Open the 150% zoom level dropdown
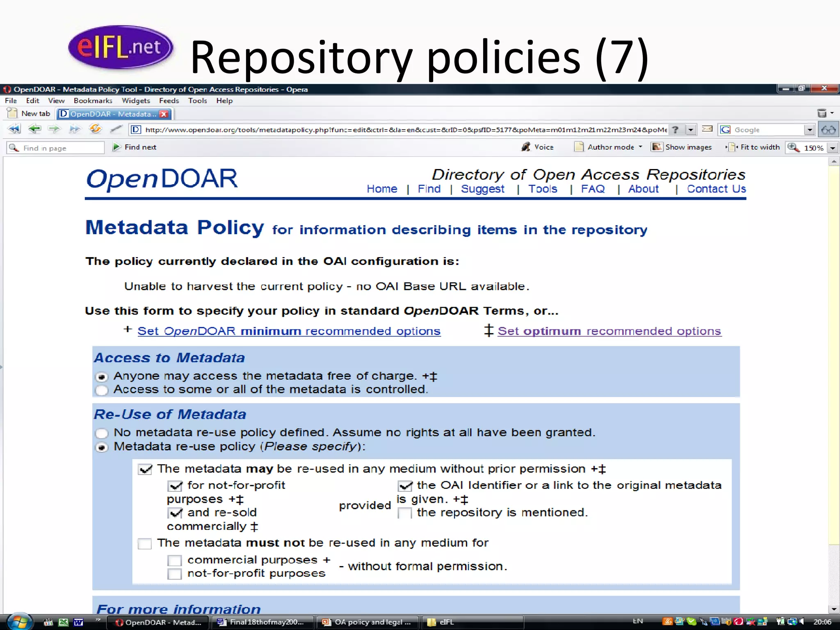The image size is (840, 630). 833,148
